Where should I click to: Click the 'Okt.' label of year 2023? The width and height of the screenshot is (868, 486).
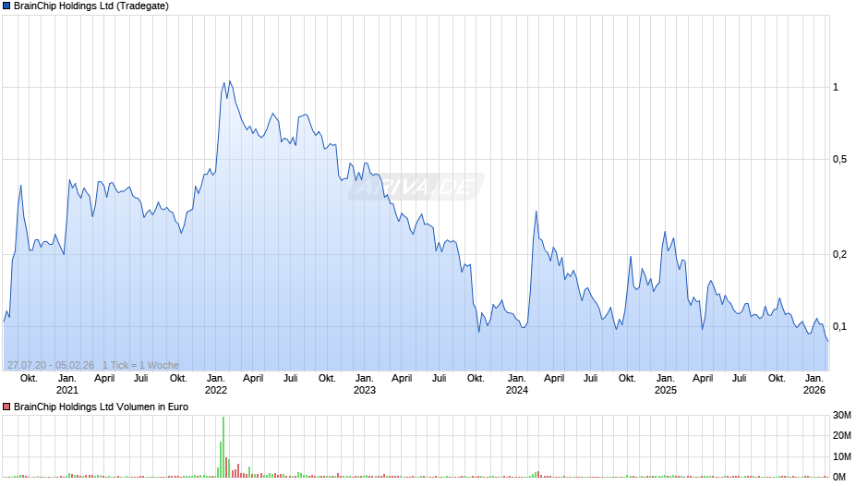click(x=476, y=379)
